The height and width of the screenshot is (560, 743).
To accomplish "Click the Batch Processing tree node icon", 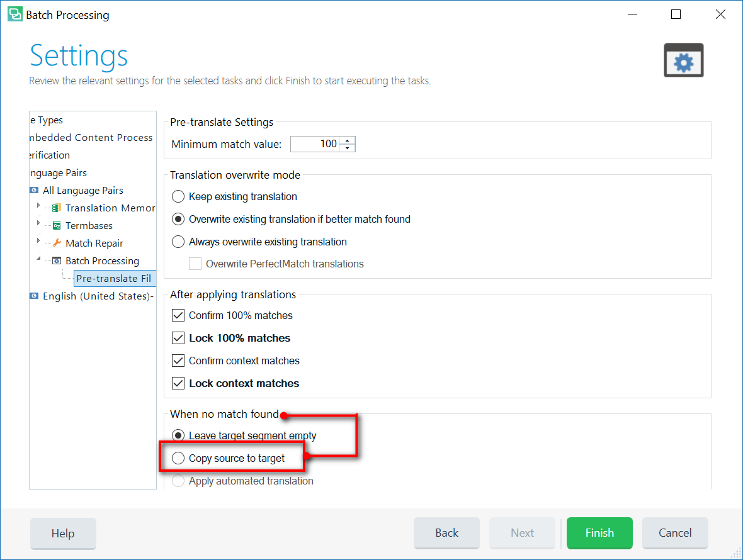I will pyautogui.click(x=57, y=261).
